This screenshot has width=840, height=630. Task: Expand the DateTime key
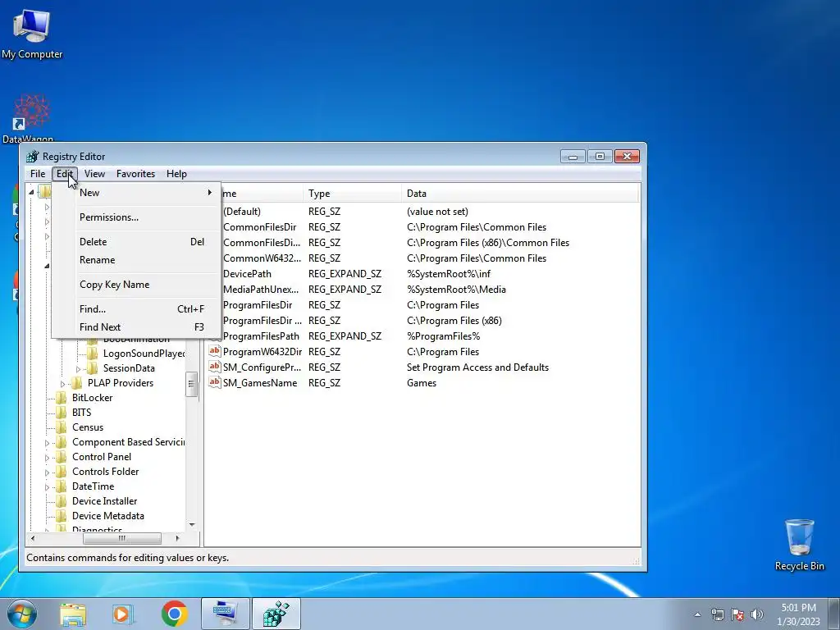pyautogui.click(x=47, y=487)
